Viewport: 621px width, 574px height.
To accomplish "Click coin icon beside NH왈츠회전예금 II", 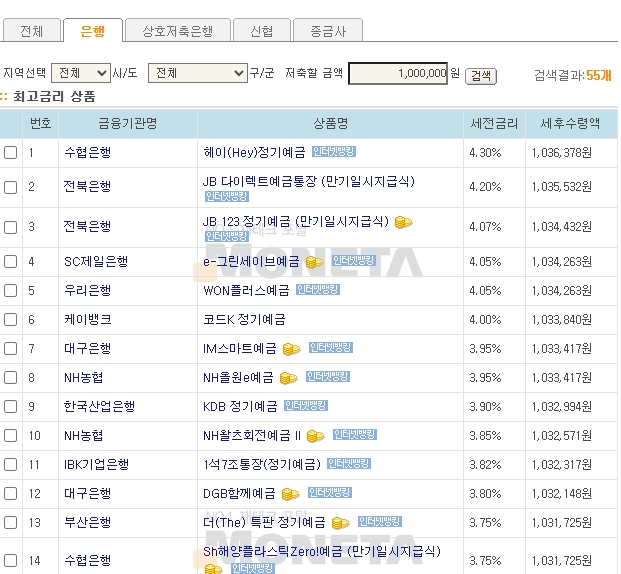I will point(316,436).
